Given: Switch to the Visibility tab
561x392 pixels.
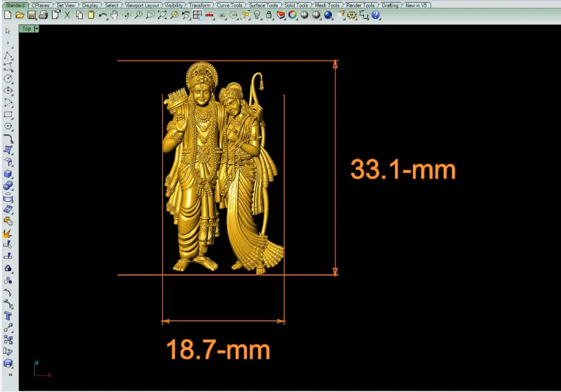Looking at the screenshot, I should (x=173, y=6).
